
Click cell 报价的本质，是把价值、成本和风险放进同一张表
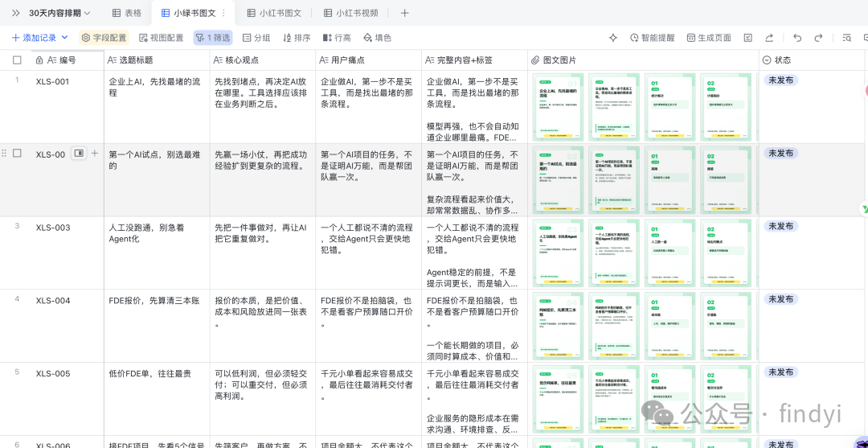[x=263, y=326]
